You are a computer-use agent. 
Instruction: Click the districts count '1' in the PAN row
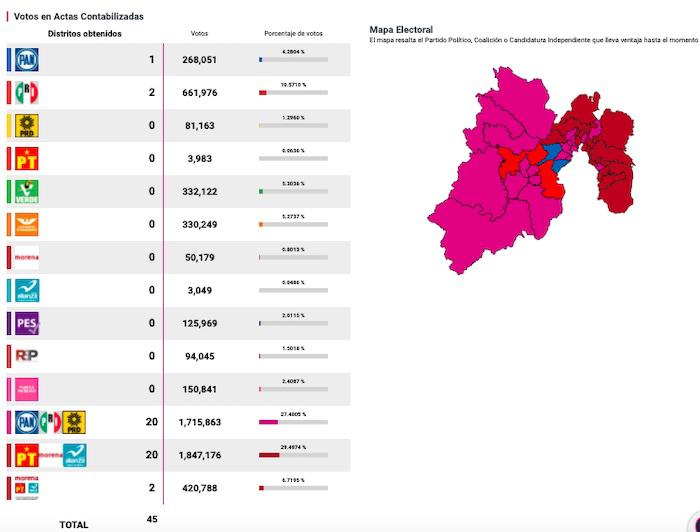152,59
